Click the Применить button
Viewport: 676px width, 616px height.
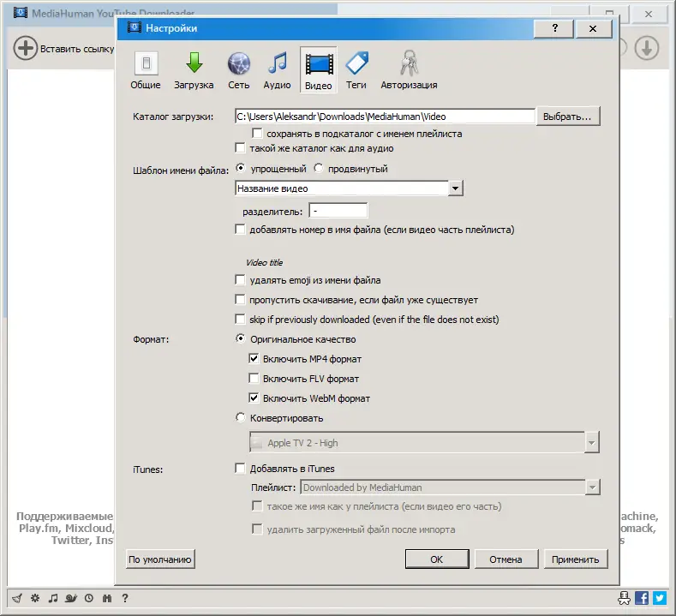coord(576,559)
